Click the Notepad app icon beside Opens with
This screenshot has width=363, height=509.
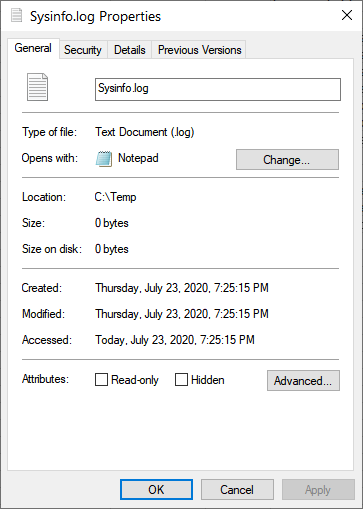tap(104, 159)
